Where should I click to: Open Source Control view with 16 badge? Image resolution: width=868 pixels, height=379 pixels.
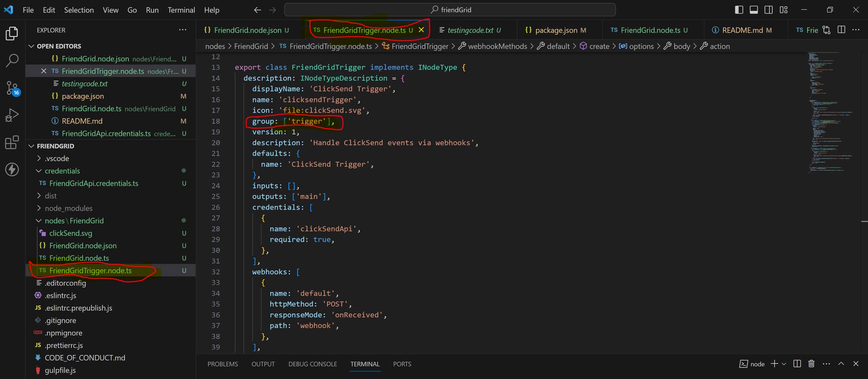tap(12, 88)
